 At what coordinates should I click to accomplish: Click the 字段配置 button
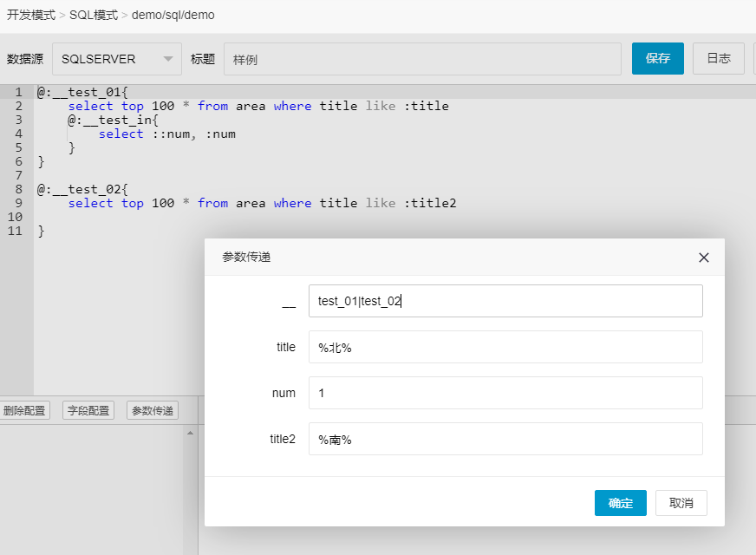[x=88, y=410]
